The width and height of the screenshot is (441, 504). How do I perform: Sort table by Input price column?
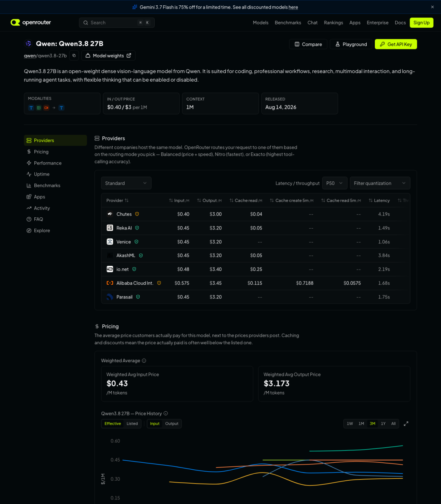point(179,201)
